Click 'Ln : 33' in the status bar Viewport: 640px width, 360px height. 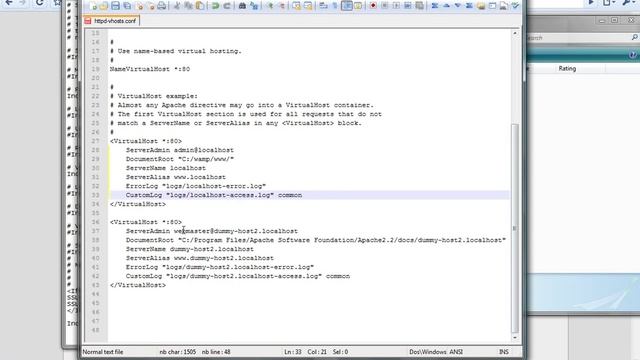pos(293,352)
